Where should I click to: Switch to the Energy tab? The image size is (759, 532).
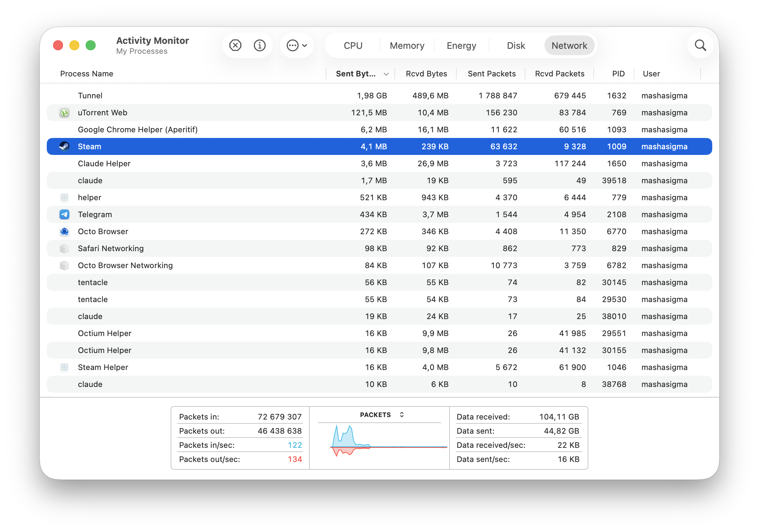click(x=461, y=46)
